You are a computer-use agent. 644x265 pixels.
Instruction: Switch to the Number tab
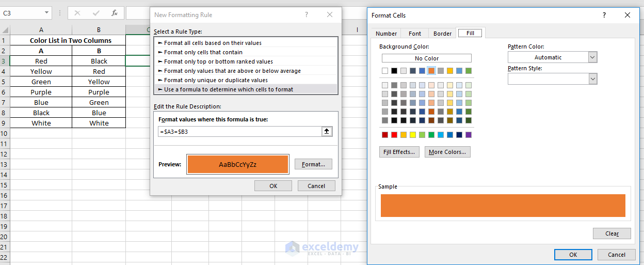[386, 33]
